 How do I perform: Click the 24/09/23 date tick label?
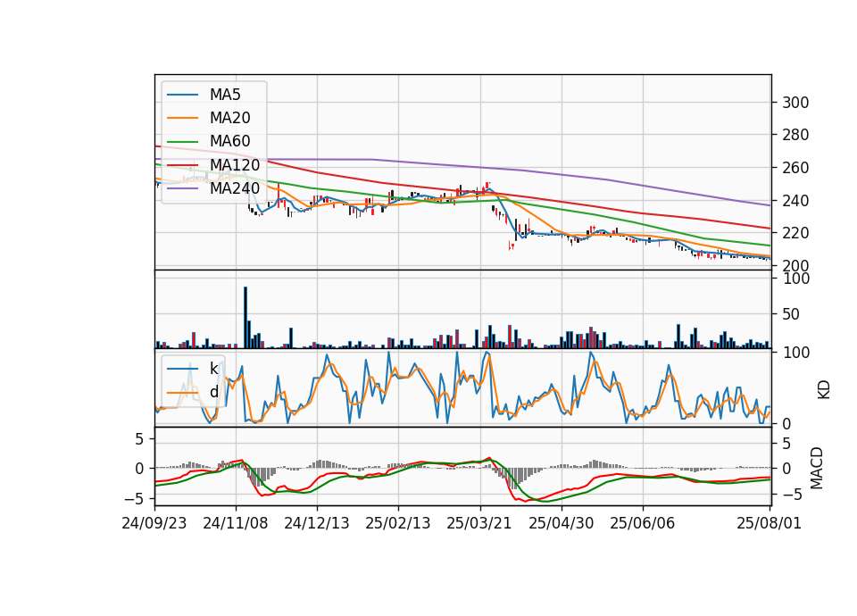(x=154, y=523)
